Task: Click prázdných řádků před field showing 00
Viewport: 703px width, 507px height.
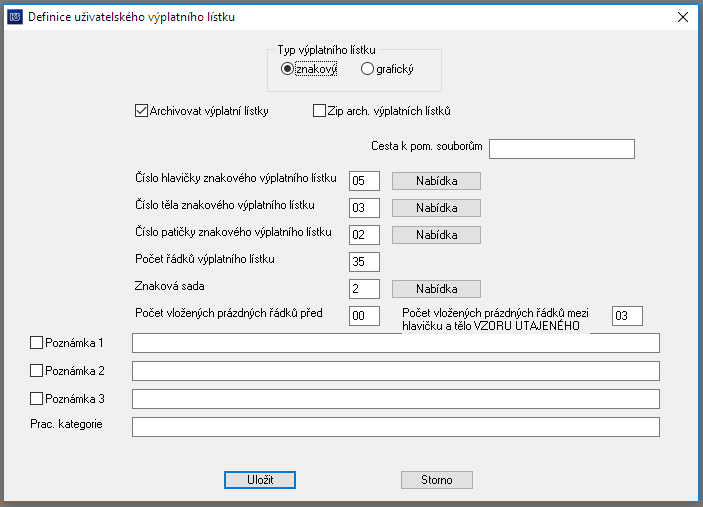Action: point(364,316)
